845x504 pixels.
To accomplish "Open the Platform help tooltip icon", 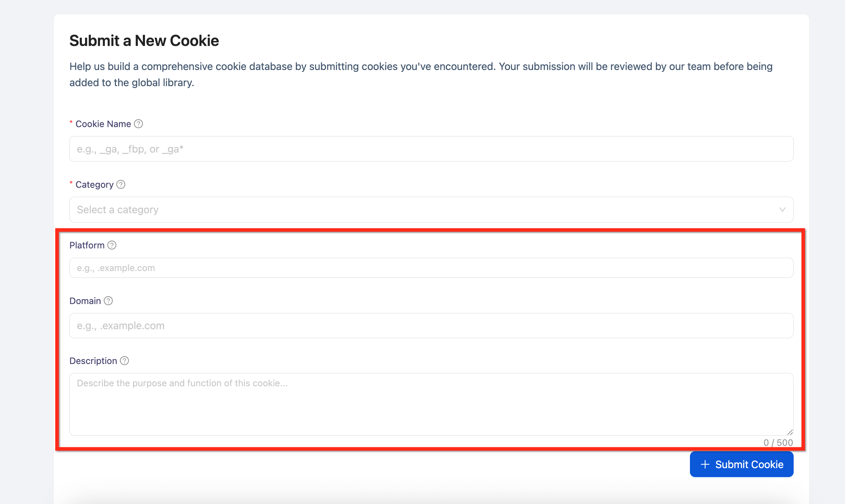I will pos(112,245).
